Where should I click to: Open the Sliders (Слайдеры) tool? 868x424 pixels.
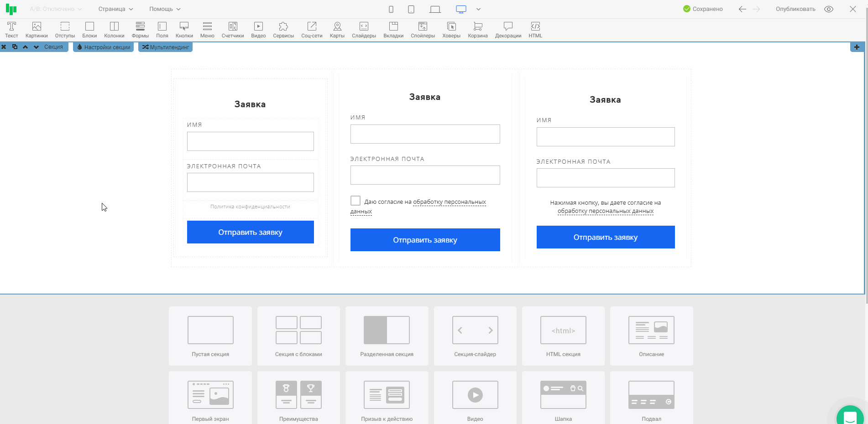[364, 30]
